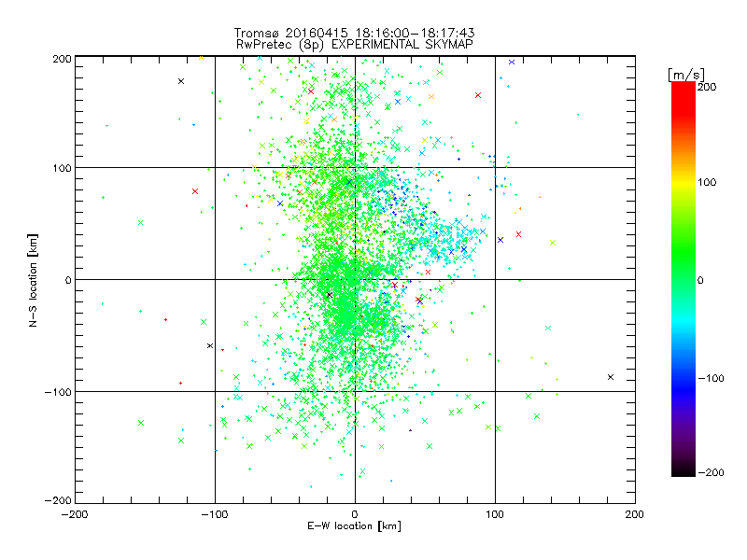Click the 'N-S location [km]' axis label
This screenshot has width=747, height=560.
pyautogui.click(x=33, y=281)
